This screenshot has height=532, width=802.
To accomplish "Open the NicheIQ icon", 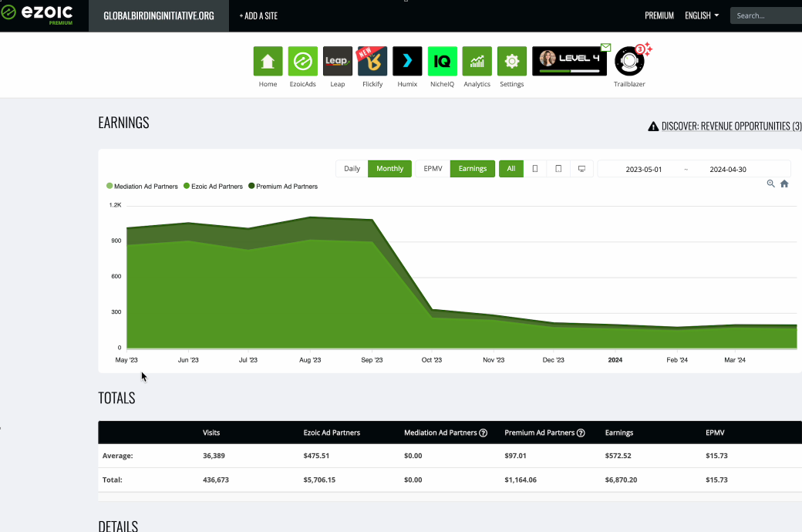I will pyautogui.click(x=442, y=61).
